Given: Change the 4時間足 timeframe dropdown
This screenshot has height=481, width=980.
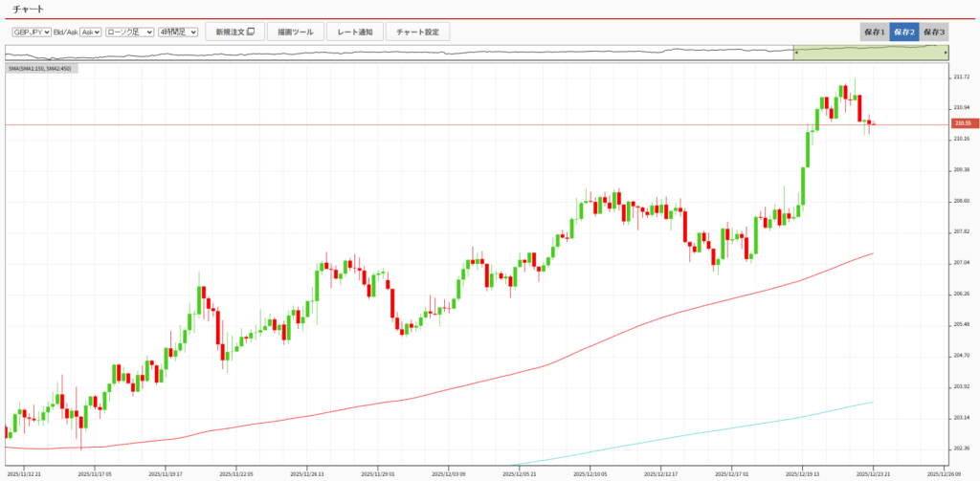Looking at the screenshot, I should click(178, 32).
